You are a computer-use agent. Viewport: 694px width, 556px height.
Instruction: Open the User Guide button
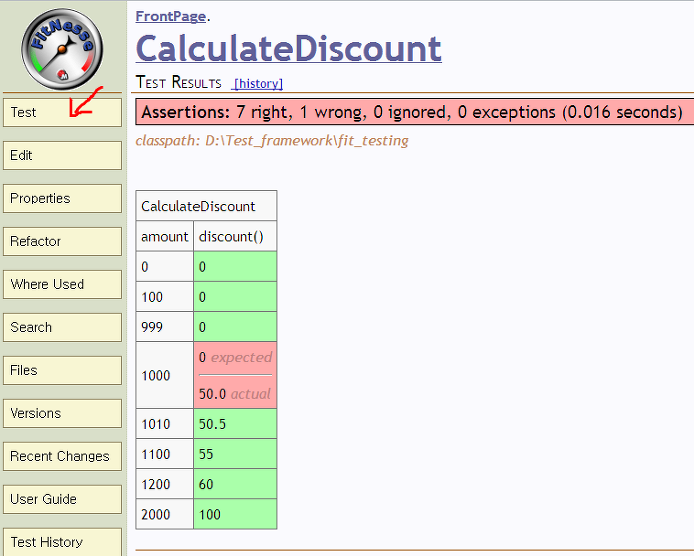62,499
